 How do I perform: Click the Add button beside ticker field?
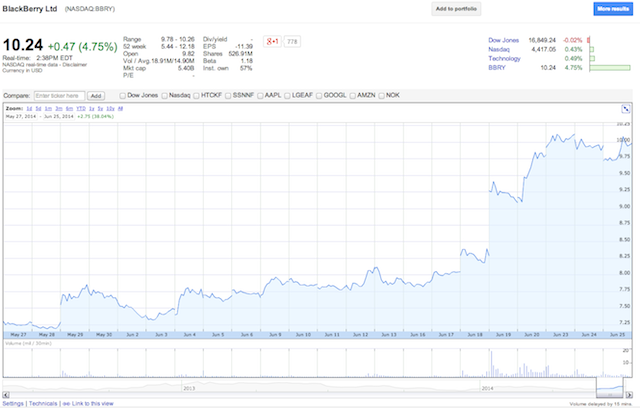pyautogui.click(x=96, y=96)
